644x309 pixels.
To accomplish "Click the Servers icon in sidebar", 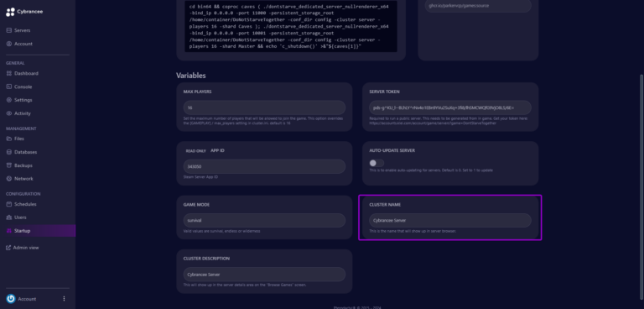I will pos(9,30).
